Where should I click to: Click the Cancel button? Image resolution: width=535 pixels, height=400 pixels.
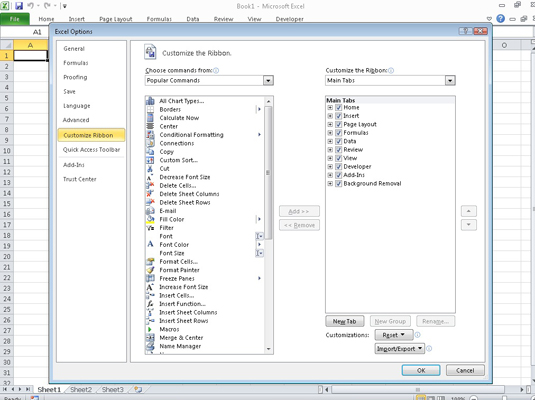click(465, 370)
